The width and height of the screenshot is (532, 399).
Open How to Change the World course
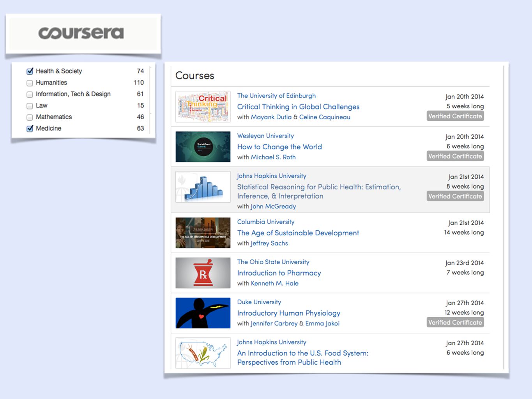click(x=279, y=147)
